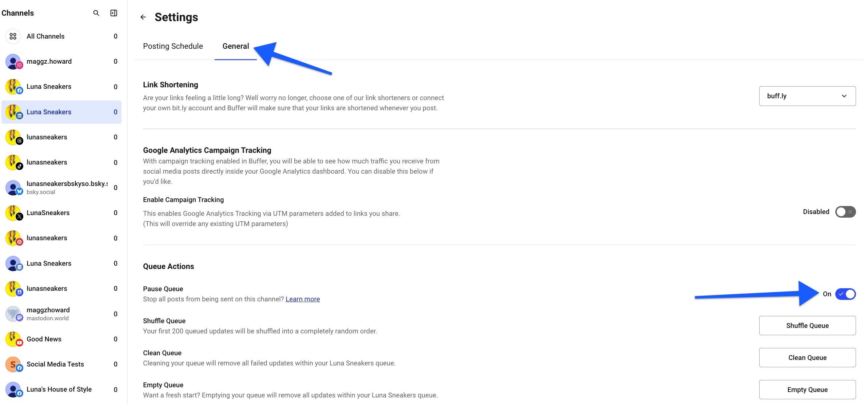Click the collapse panel icon top right

[114, 12]
